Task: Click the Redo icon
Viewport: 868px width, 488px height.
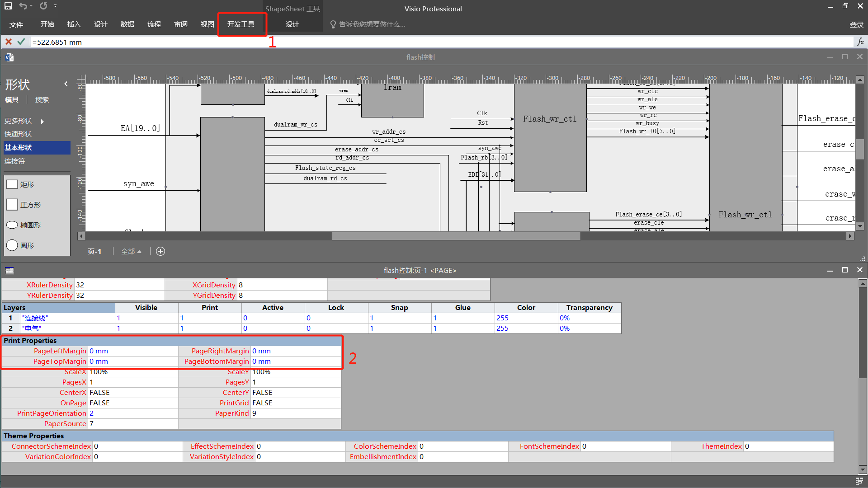Action: coord(42,6)
